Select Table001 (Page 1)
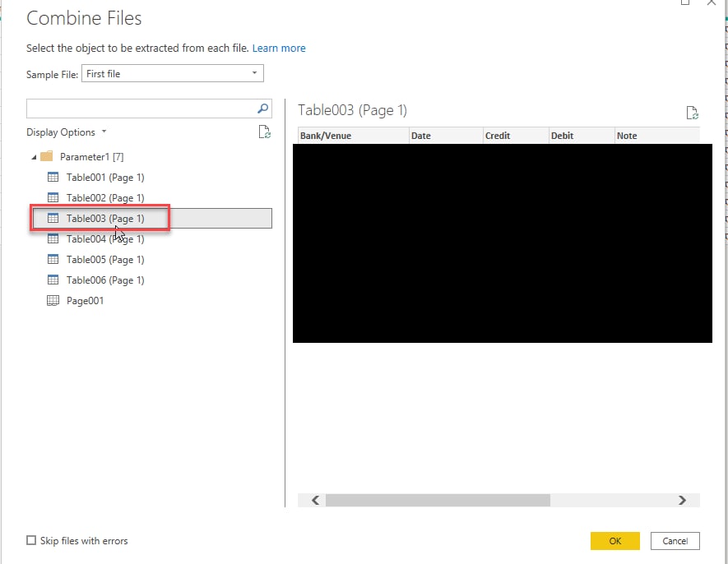 (105, 178)
